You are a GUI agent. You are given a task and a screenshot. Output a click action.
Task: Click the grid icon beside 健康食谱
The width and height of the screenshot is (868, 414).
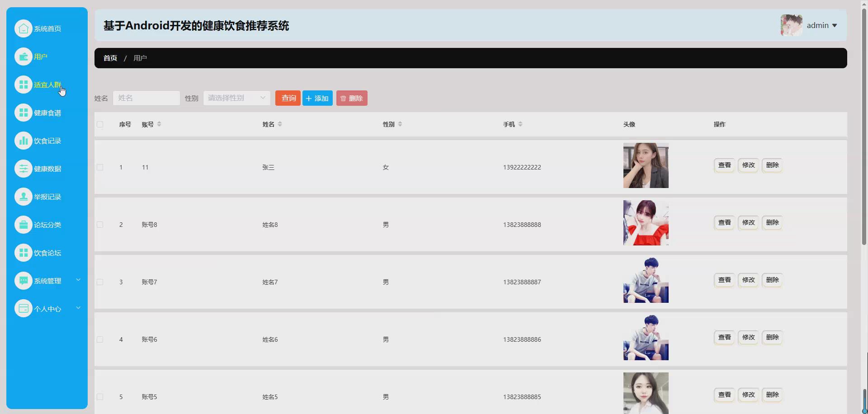pyautogui.click(x=24, y=113)
